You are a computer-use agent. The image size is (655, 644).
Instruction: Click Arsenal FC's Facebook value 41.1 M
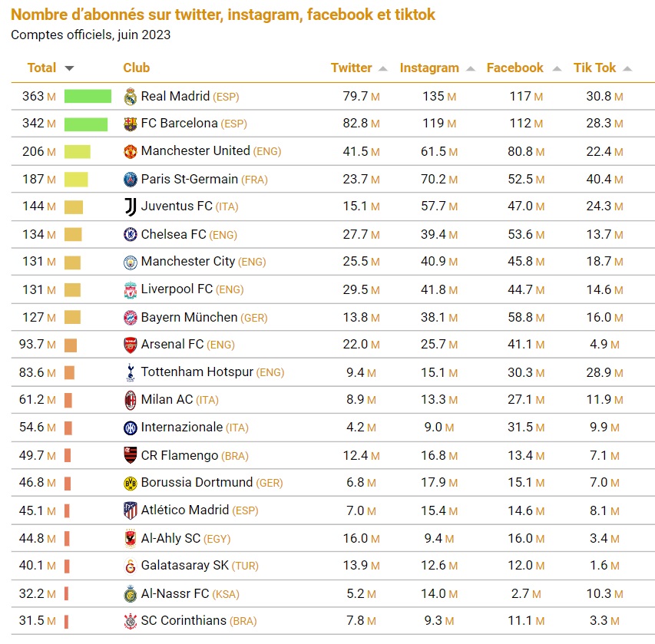pyautogui.click(x=520, y=344)
